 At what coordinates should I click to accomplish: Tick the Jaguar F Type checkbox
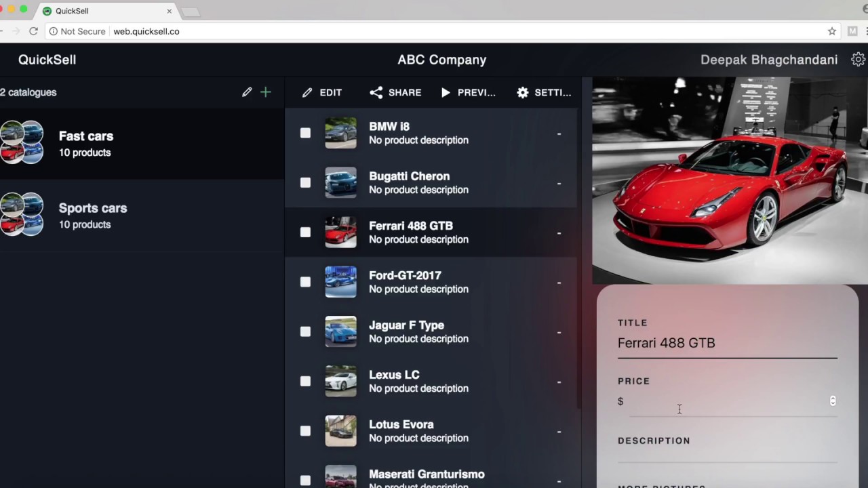305,331
